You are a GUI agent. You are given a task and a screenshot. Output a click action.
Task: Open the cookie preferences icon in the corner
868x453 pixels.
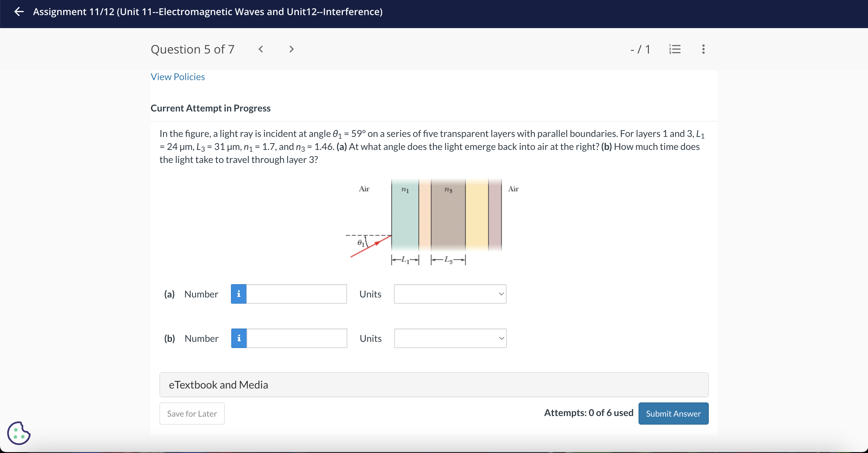(x=19, y=433)
